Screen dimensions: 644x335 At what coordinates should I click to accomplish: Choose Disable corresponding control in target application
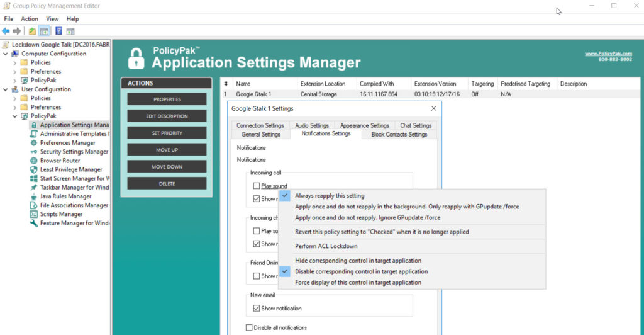412,271
